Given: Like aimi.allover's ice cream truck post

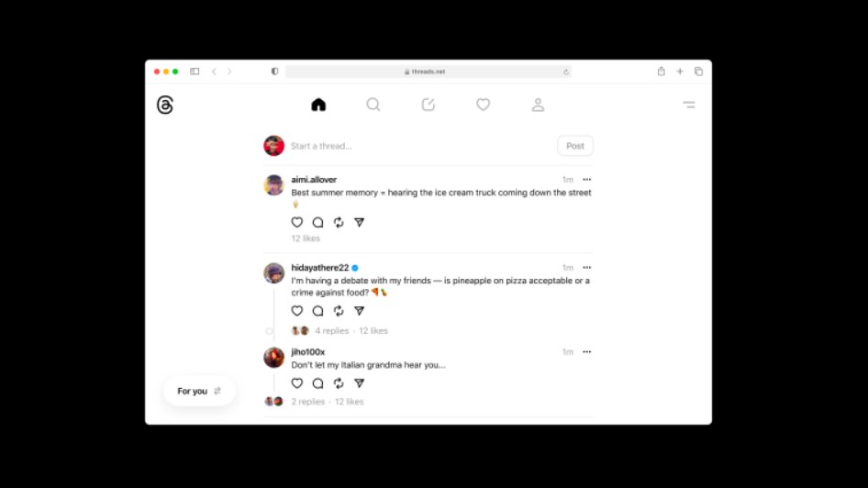Looking at the screenshot, I should (297, 222).
